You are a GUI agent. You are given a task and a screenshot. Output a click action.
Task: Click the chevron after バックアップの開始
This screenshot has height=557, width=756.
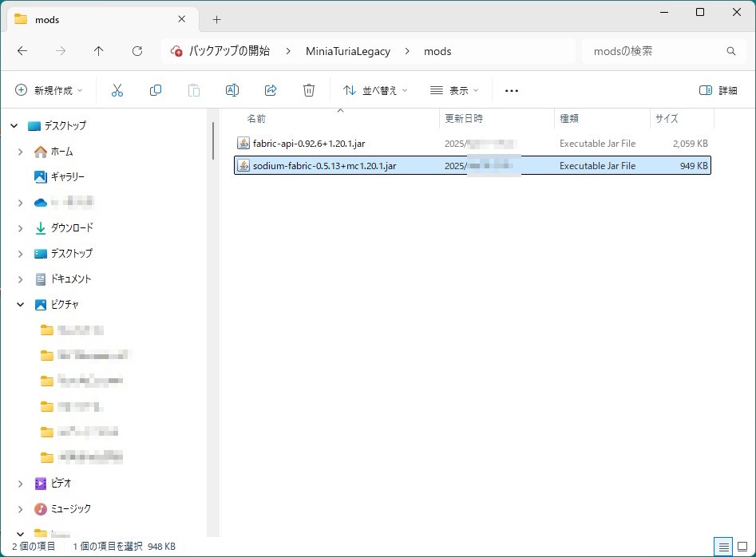[x=288, y=51]
